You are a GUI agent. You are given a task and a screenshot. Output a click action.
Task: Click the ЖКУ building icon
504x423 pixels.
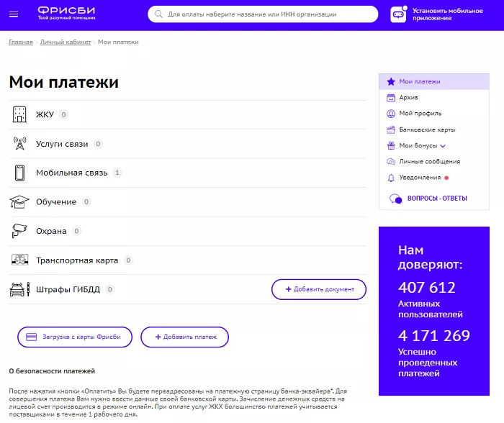[x=19, y=114]
